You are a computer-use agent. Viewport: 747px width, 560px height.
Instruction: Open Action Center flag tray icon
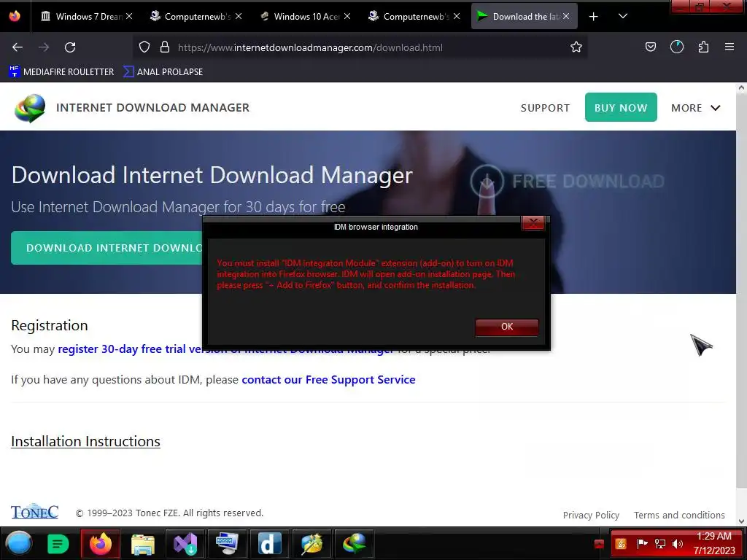(x=642, y=543)
